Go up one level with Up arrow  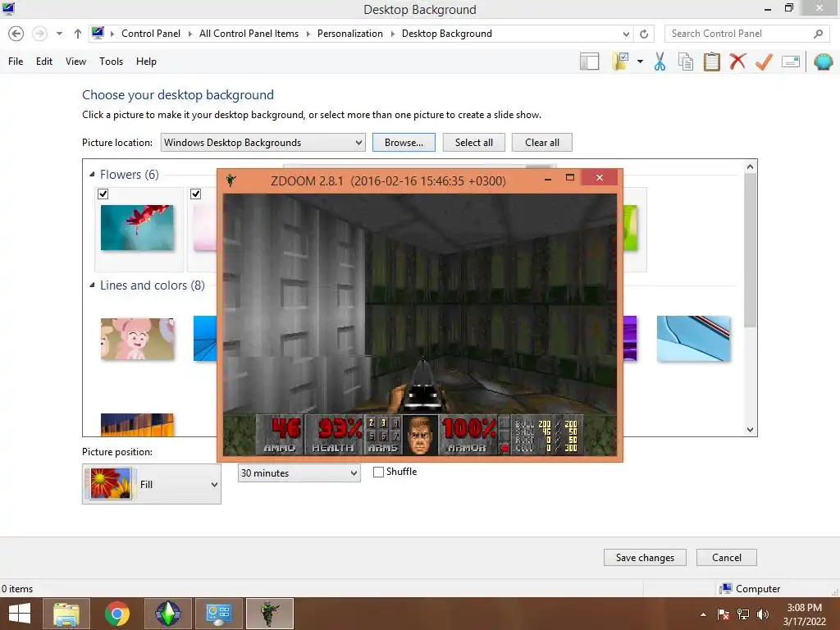[x=78, y=34]
